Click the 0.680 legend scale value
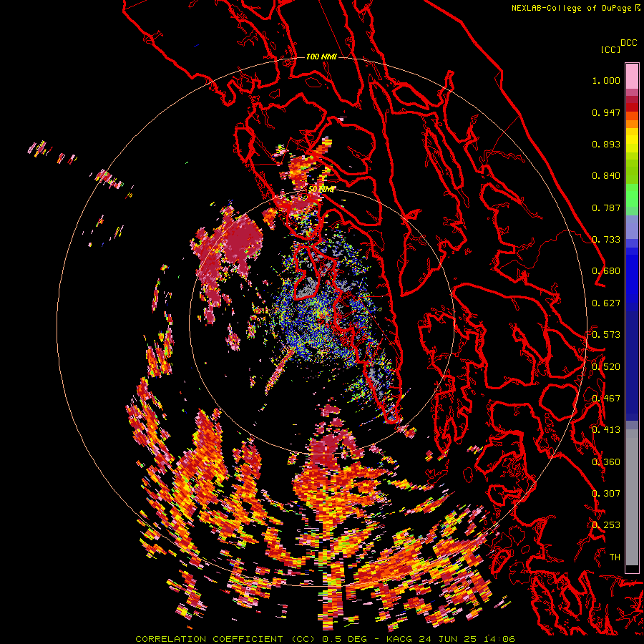This screenshot has height=644, width=644. (606, 271)
